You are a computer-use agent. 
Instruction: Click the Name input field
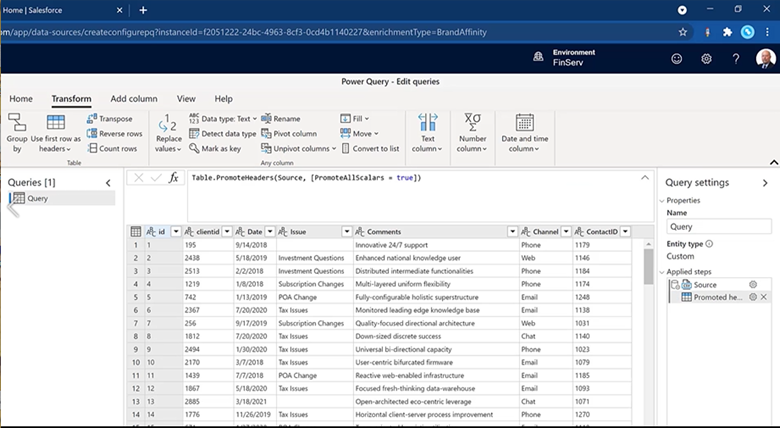pyautogui.click(x=718, y=226)
